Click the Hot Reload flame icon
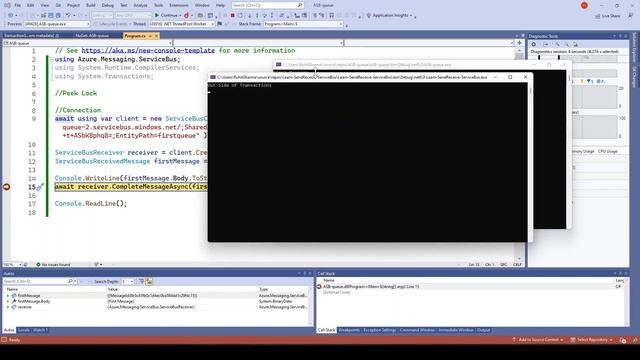Screen dimensions: 640x360 187,15
